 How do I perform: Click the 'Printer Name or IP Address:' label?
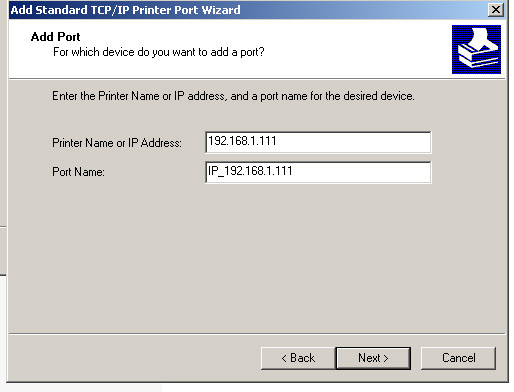tap(117, 143)
